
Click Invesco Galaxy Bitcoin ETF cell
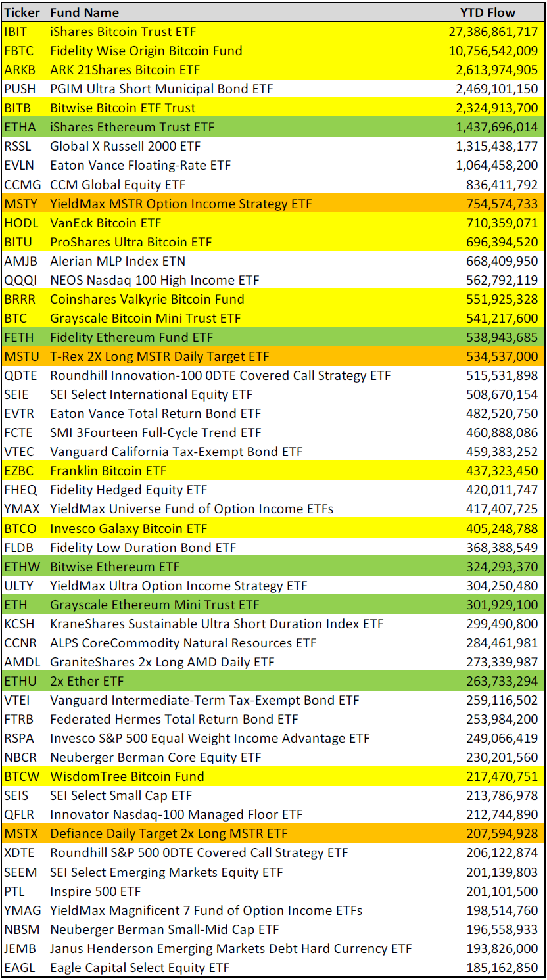[x=128, y=528]
